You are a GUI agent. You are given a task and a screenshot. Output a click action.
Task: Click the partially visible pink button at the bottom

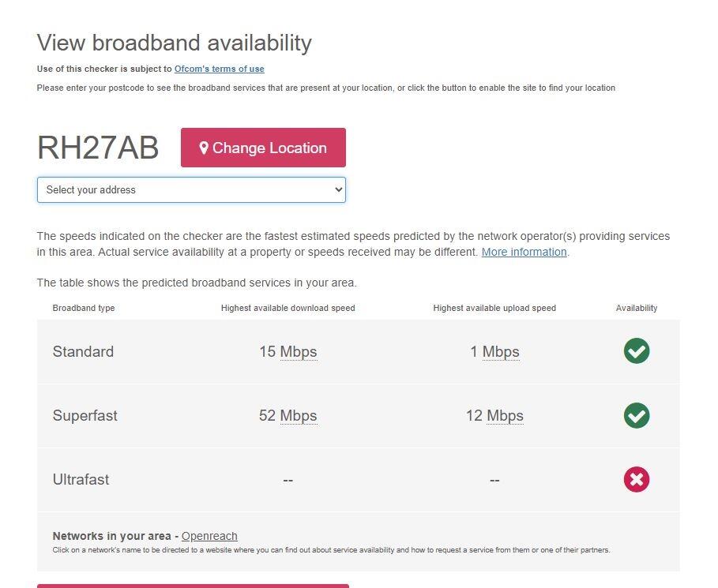coord(191,586)
